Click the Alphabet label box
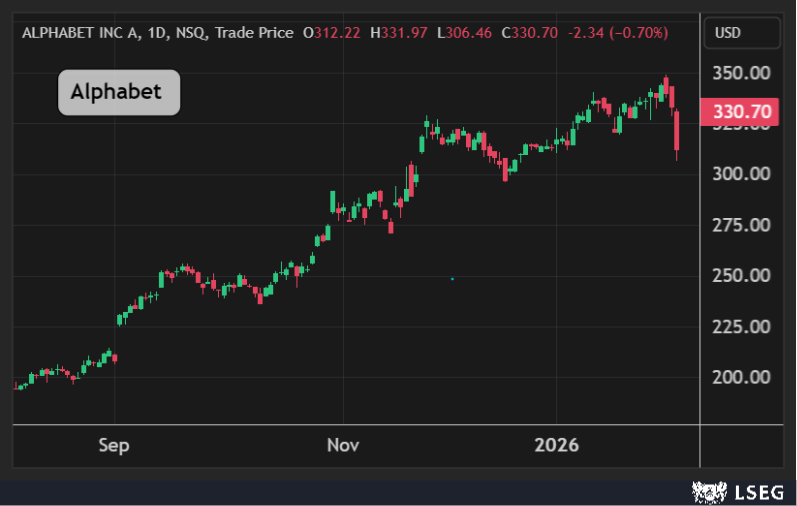The width and height of the screenshot is (797, 506). tap(119, 92)
